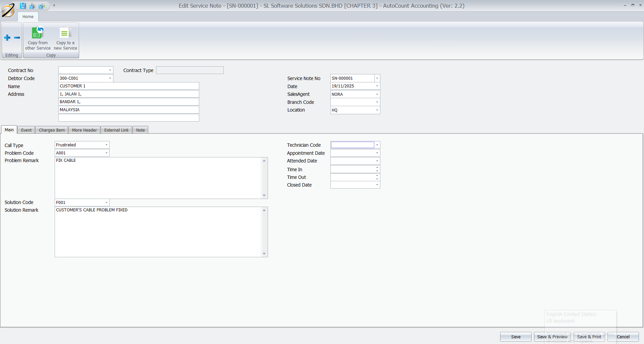Image resolution: width=644 pixels, height=344 pixels.
Task: Click the Solution Remark scrollbar down arrow
Action: pos(264,254)
